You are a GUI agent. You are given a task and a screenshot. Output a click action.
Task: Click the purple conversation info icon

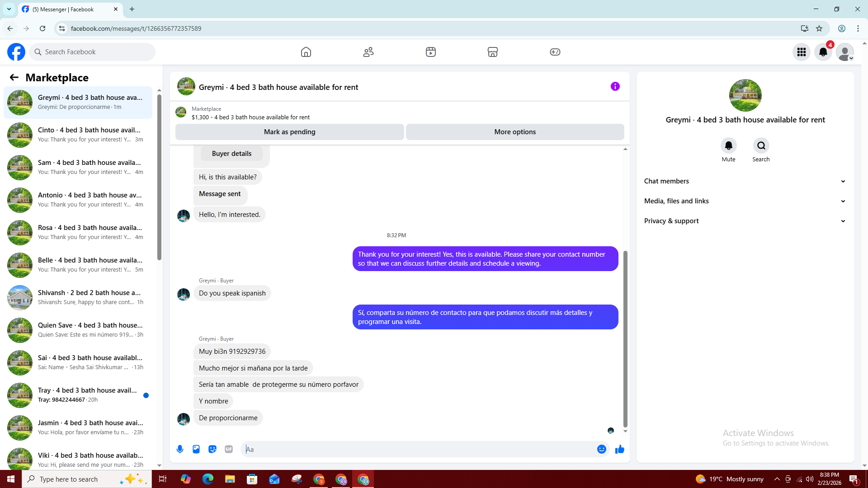point(615,86)
